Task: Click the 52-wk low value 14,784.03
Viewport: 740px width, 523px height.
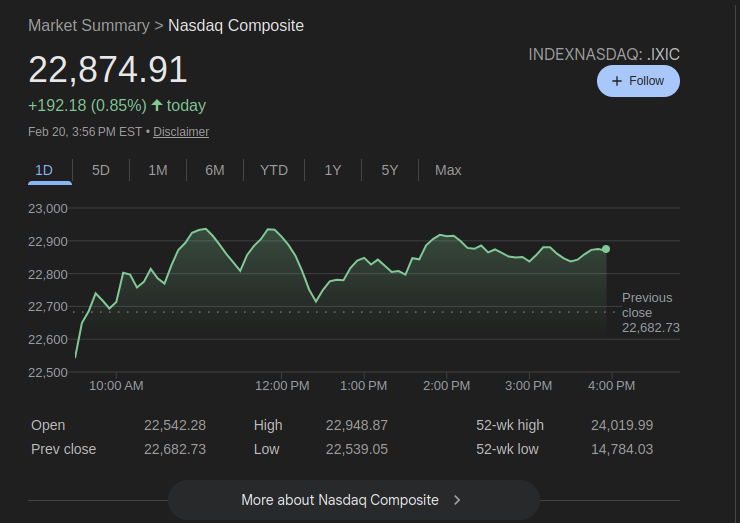Action: coord(622,449)
